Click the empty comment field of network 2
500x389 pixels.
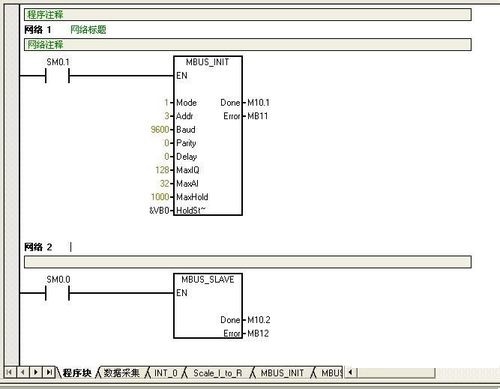tap(248, 262)
